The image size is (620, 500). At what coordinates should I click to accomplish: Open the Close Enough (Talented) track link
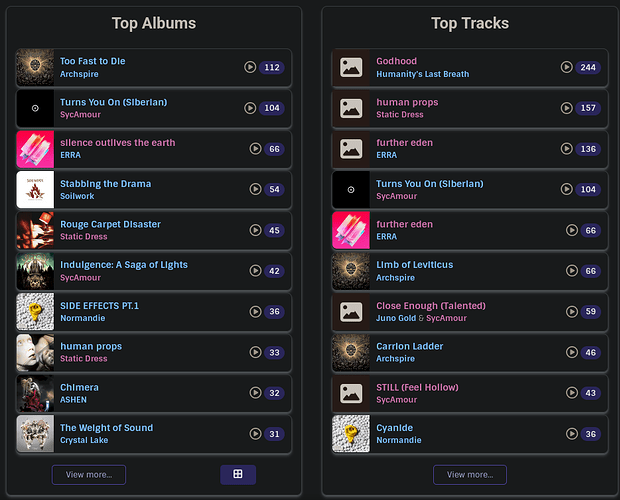(430, 306)
